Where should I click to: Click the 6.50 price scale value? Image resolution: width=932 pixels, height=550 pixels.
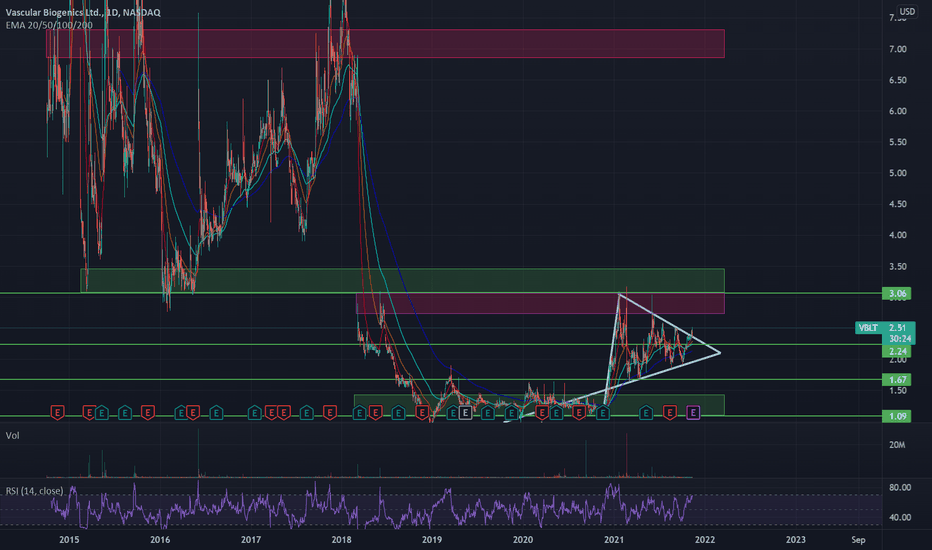point(898,80)
